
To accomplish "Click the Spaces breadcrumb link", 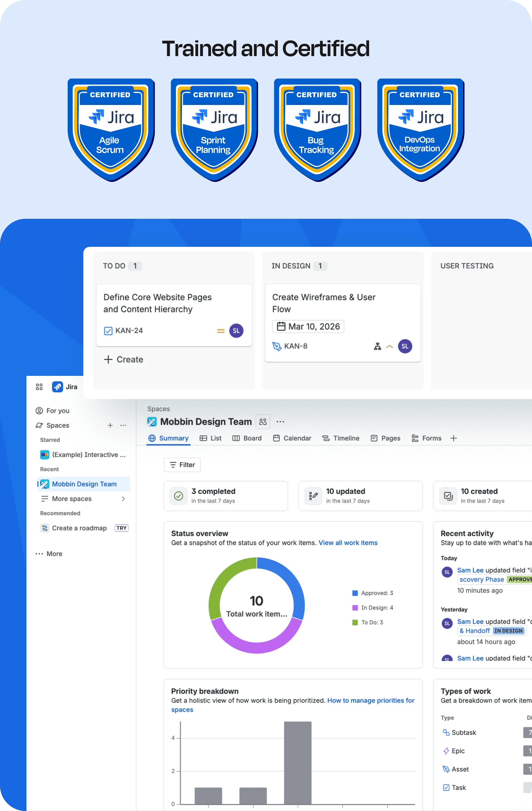I will point(159,409).
